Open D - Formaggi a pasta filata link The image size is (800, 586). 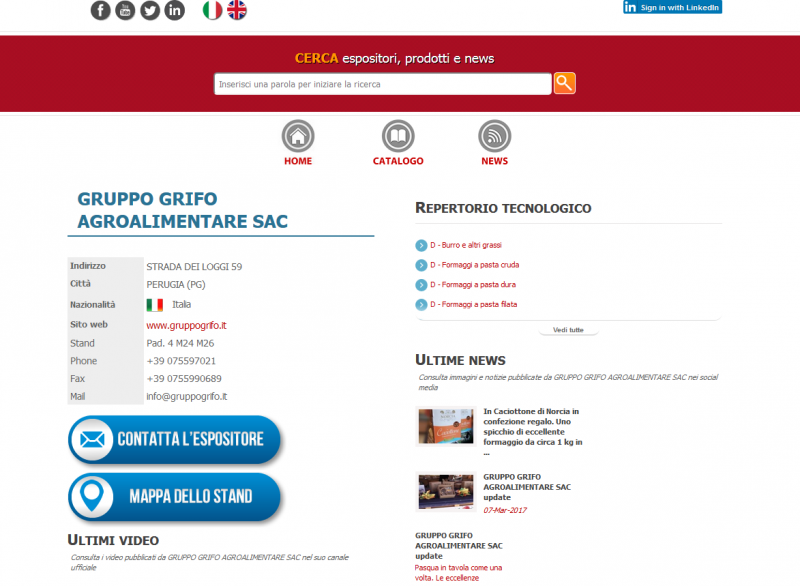[x=473, y=304]
